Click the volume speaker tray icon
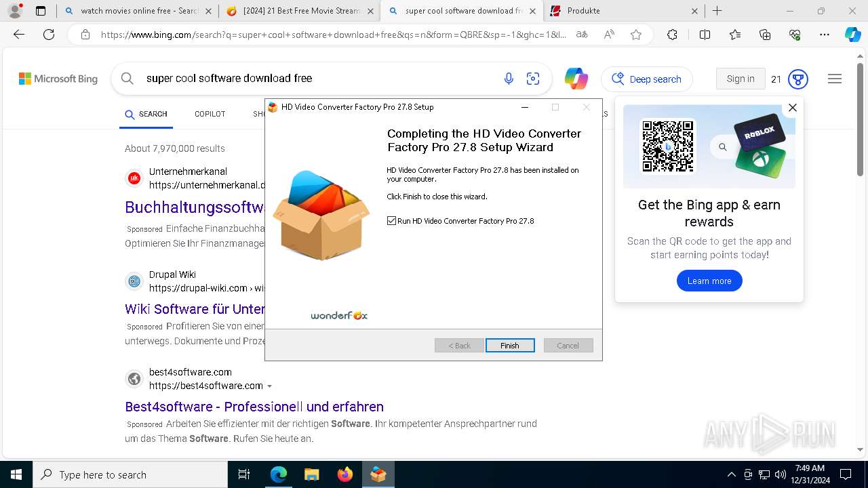The width and height of the screenshot is (868, 488). coord(781,474)
